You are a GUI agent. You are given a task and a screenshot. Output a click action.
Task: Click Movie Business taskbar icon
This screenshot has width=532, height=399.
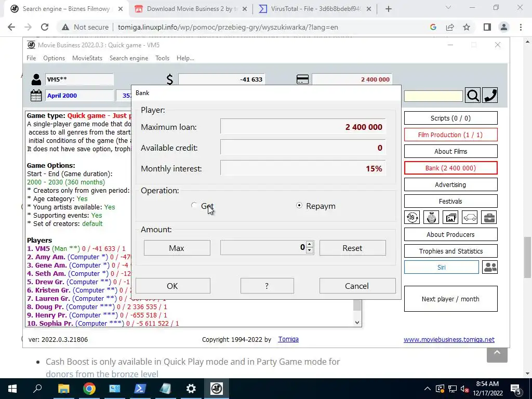coord(217,389)
